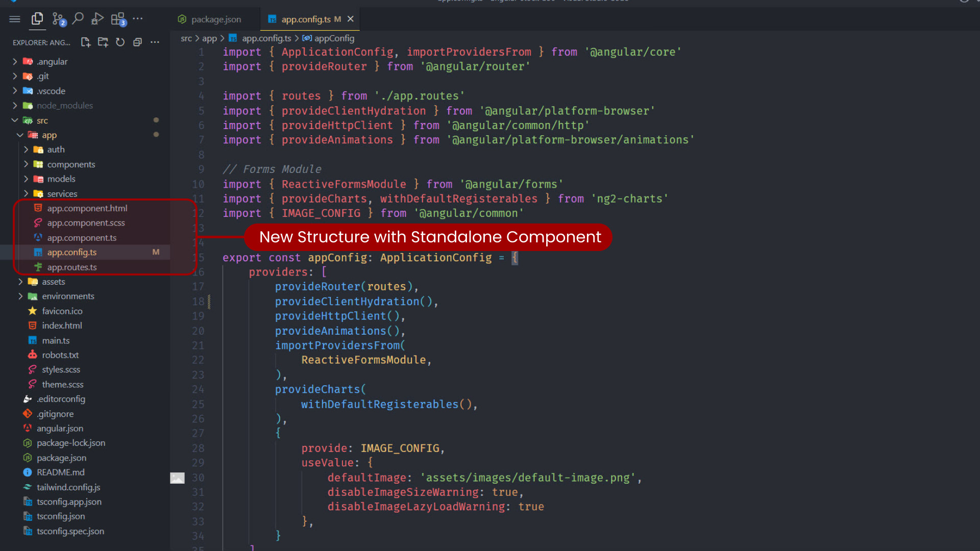Click 'ApplicationConfig' import on line 1
The width and height of the screenshot is (980, 551).
[337, 52]
